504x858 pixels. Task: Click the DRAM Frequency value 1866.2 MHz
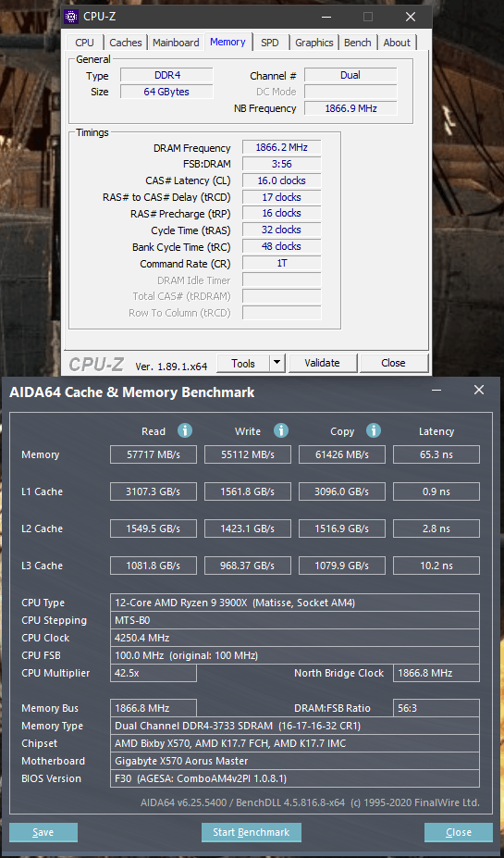coord(281,147)
